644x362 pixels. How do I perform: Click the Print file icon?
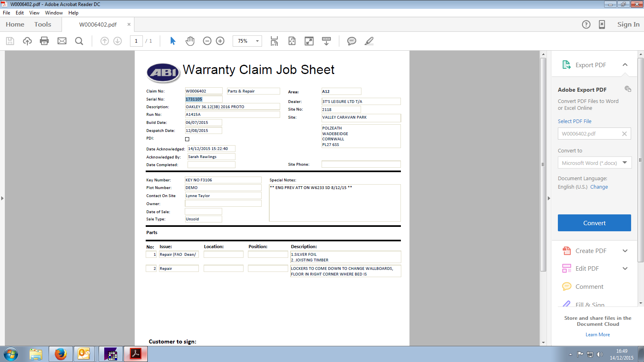pos(44,41)
